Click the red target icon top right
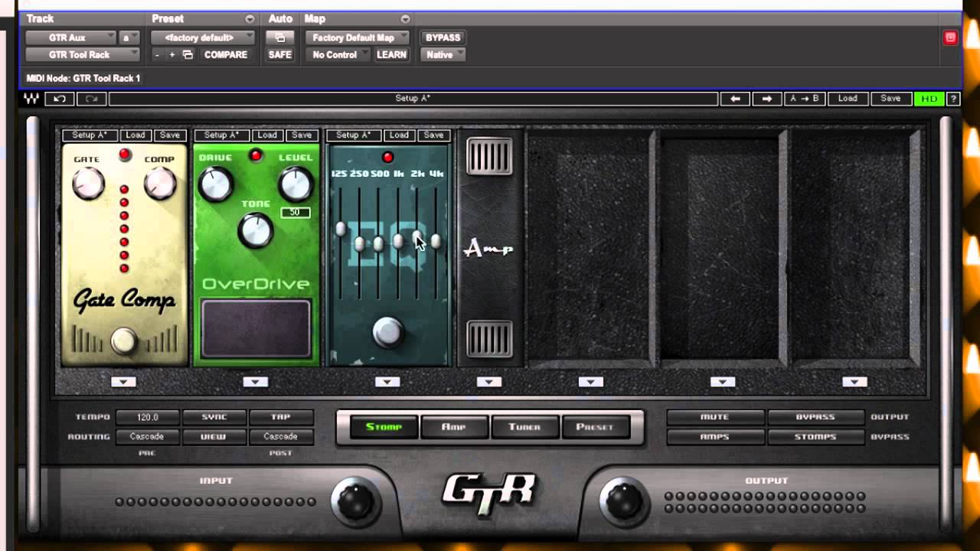Image resolution: width=980 pixels, height=551 pixels. [x=950, y=37]
